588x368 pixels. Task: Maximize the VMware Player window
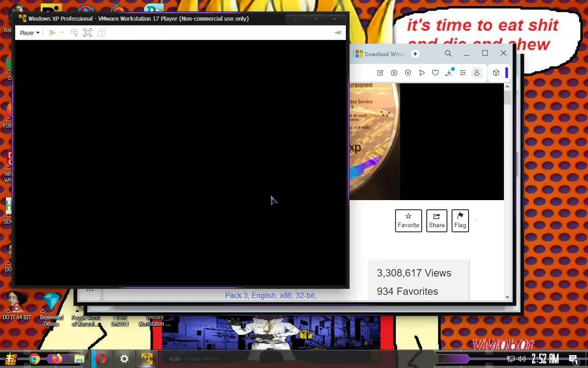click(x=316, y=19)
